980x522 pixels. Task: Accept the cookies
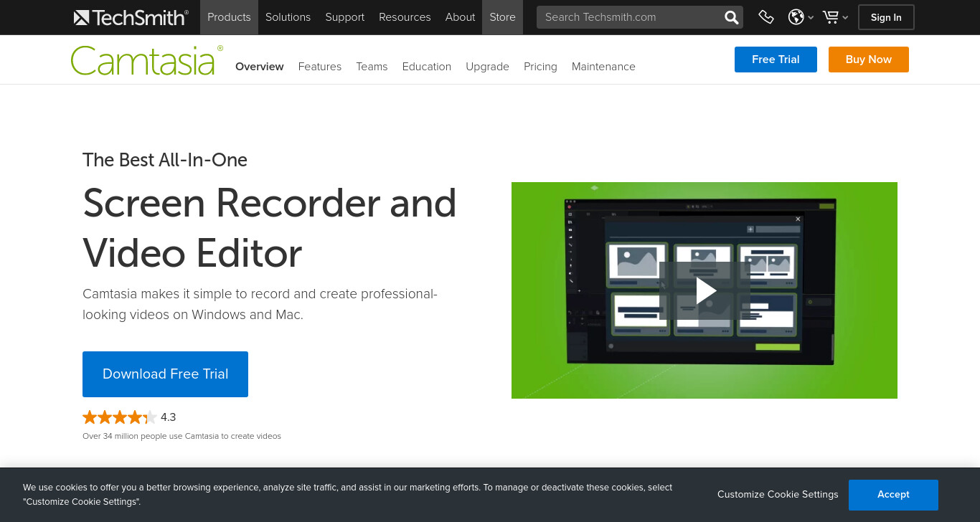(x=893, y=495)
